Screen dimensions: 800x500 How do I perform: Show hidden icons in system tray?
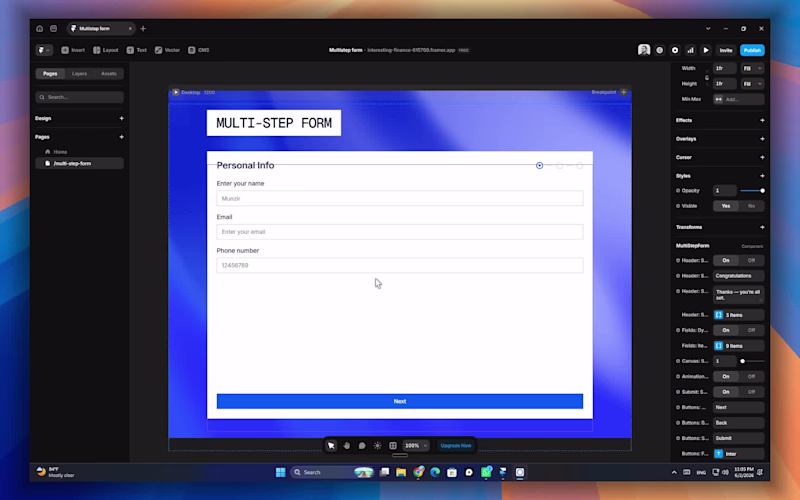[x=674, y=472]
